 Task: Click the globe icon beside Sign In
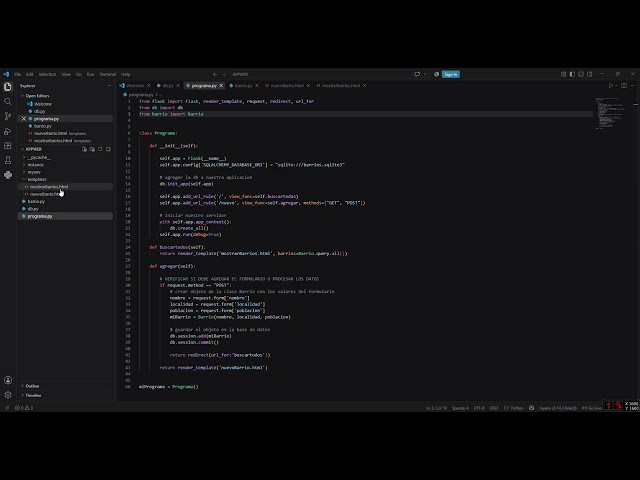click(x=436, y=74)
